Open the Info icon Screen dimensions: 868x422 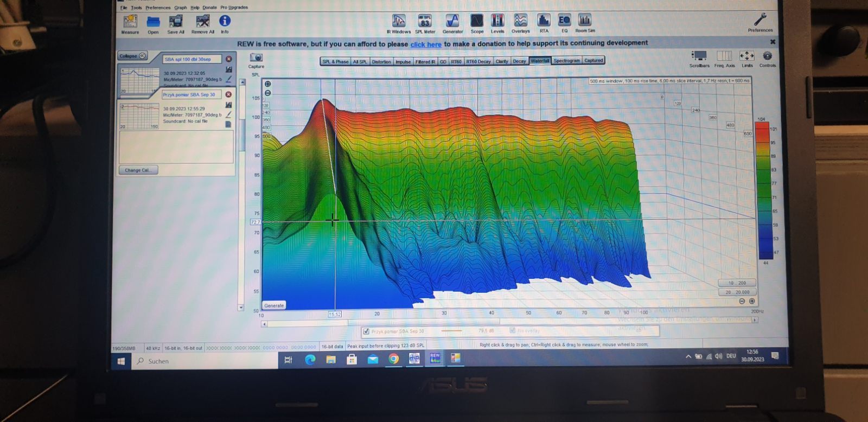[x=225, y=21]
